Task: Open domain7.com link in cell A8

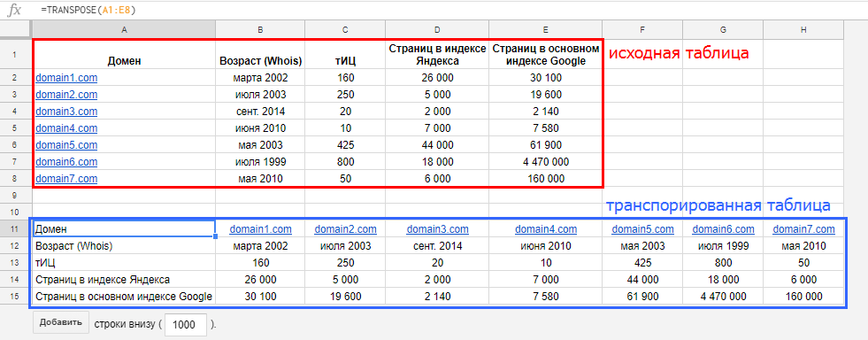Action: (x=66, y=179)
